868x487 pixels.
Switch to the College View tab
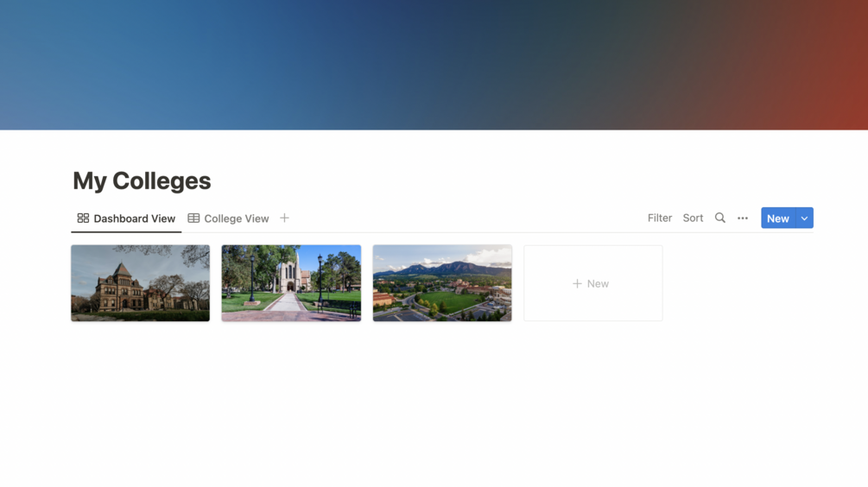228,218
